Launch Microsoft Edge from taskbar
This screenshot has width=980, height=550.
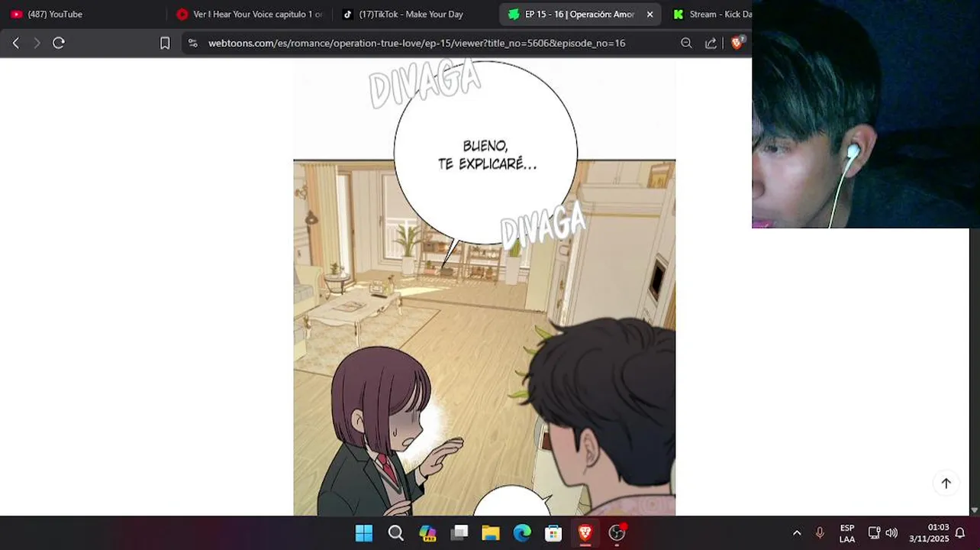coord(522,533)
